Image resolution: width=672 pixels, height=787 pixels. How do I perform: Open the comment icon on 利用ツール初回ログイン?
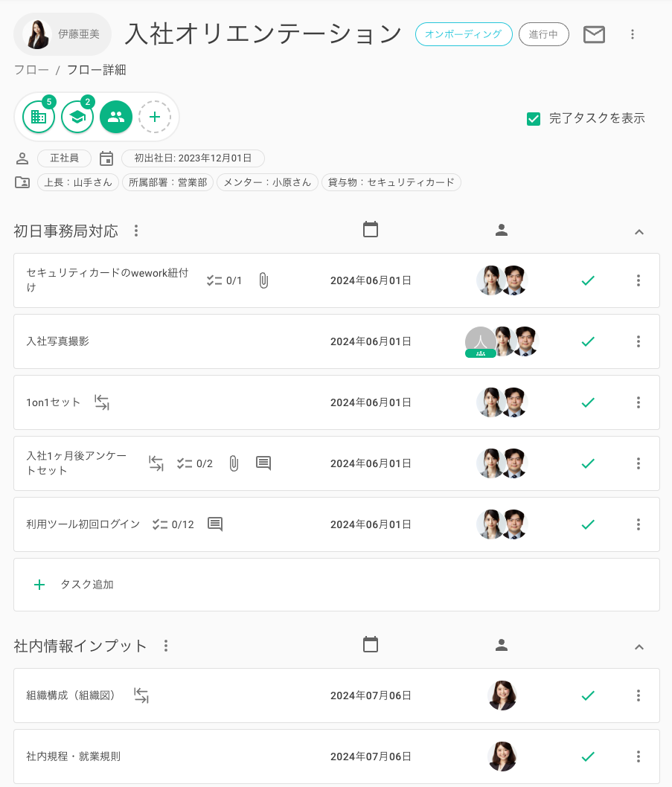click(x=215, y=524)
